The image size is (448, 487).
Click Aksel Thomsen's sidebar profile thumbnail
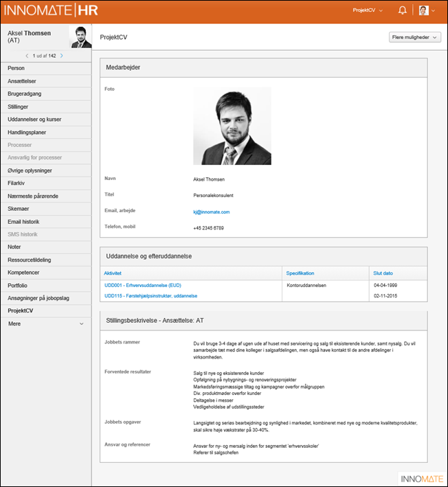(x=81, y=37)
